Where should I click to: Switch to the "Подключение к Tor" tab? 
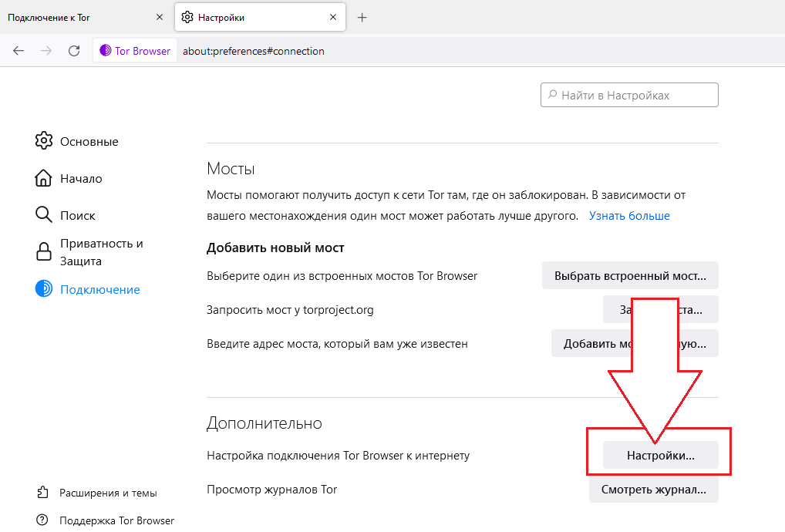pos(85,17)
